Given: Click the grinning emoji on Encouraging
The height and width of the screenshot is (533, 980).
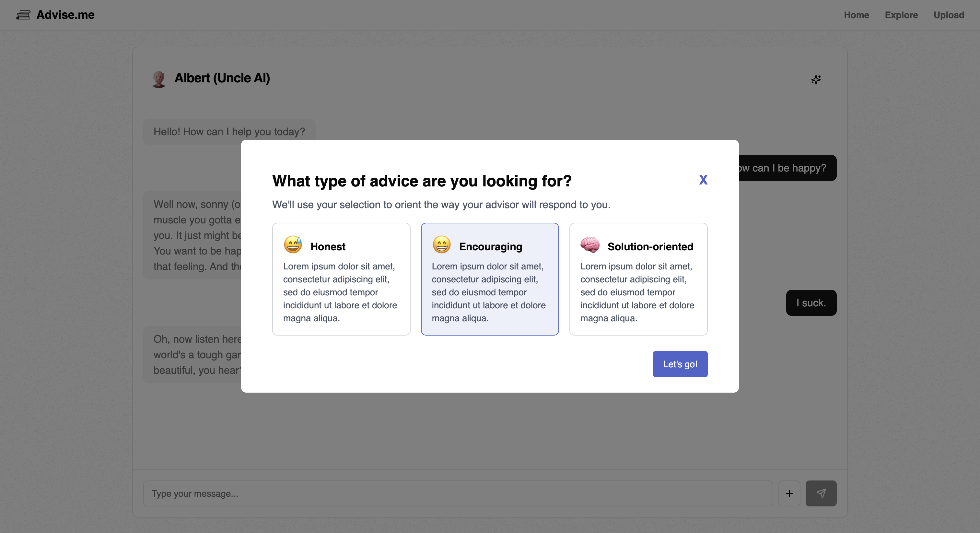Looking at the screenshot, I should 441,245.
